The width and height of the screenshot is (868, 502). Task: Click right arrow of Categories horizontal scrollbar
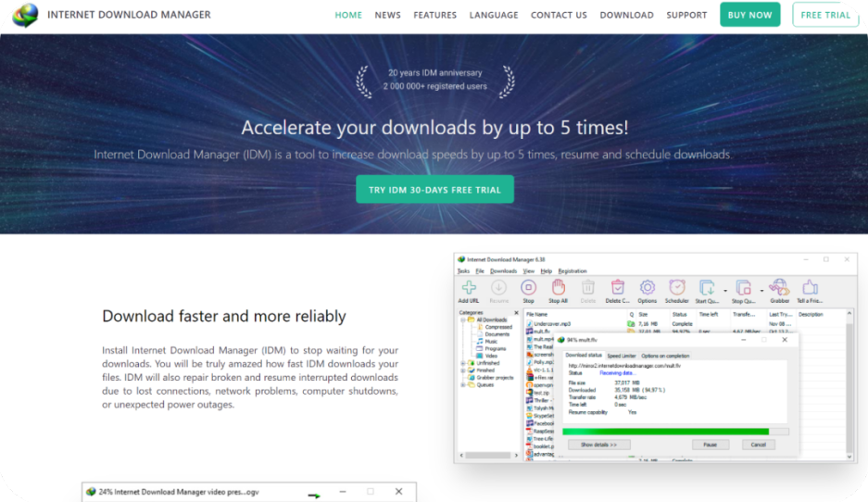click(517, 456)
